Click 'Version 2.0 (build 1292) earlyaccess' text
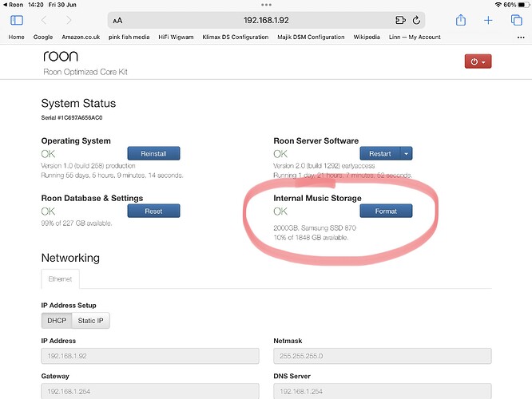Image resolution: width=532 pixels, height=399 pixels. 324,166
